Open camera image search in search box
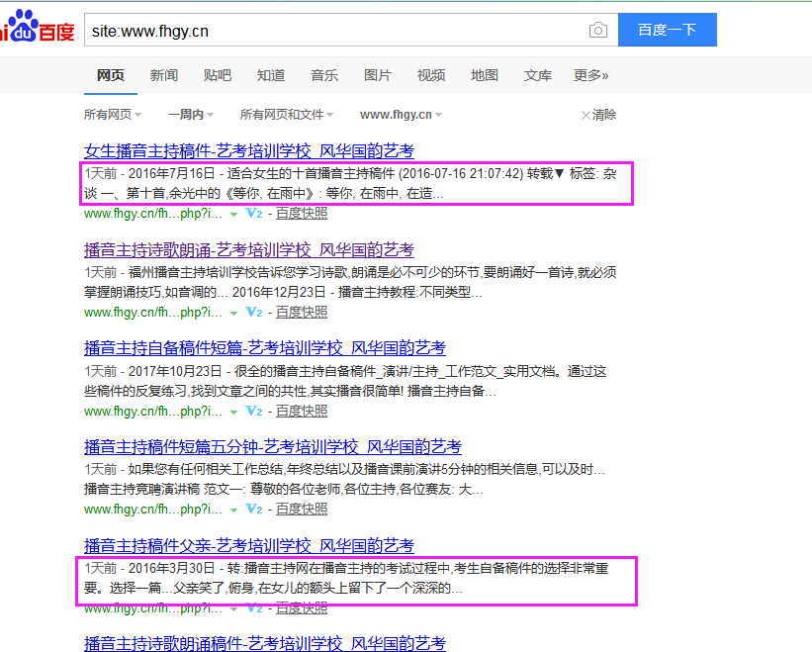The image size is (812, 652). point(597,31)
